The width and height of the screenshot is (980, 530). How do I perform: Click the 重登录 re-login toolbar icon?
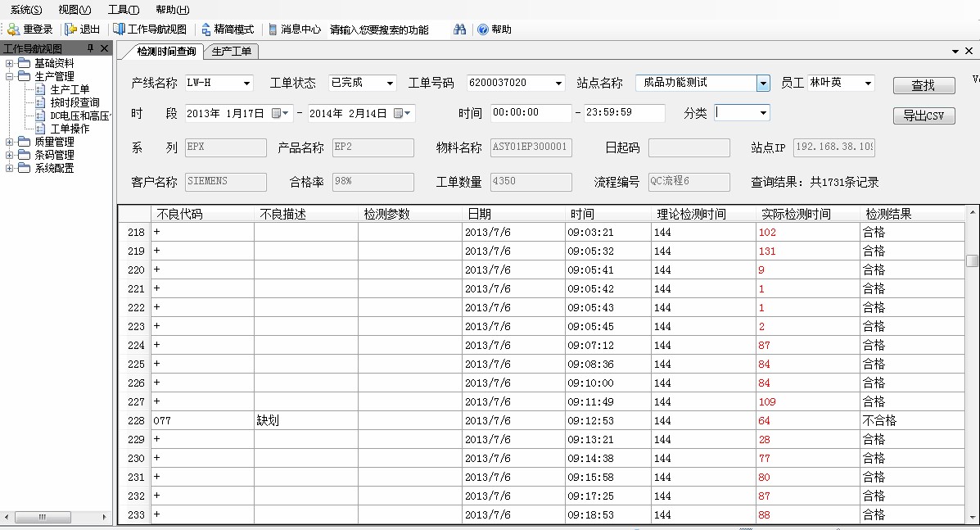(x=14, y=29)
